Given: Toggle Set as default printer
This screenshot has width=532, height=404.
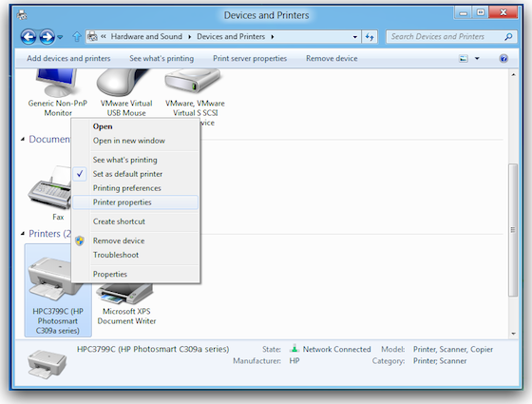Looking at the screenshot, I should pos(136,174).
